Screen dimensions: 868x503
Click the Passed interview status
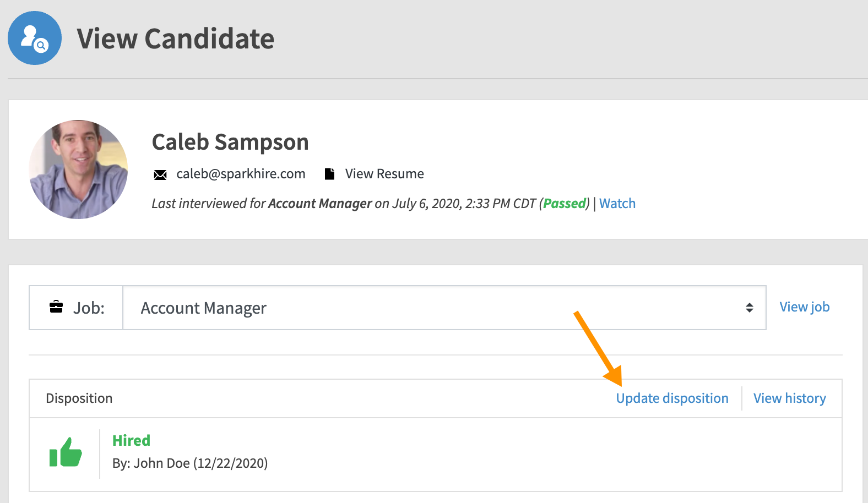coord(565,204)
